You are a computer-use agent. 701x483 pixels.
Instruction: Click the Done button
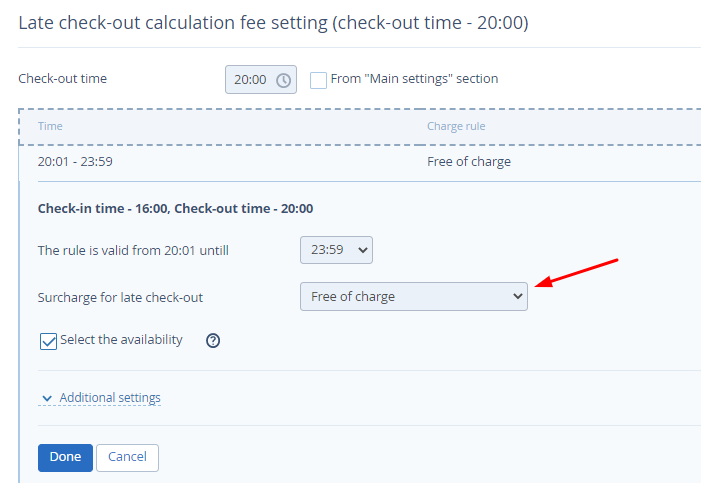65,458
